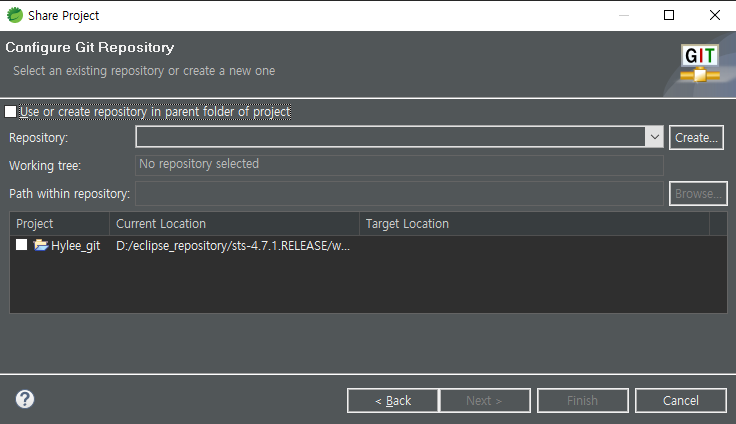Check the Hylee_git project checkbox
This screenshot has height=424, width=736.
coord(22,245)
